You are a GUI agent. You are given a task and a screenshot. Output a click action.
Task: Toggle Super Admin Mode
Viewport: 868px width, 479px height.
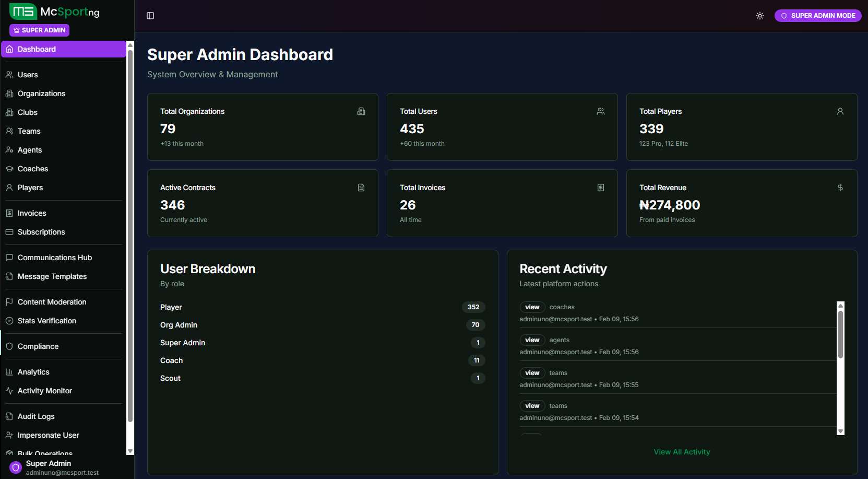click(x=817, y=16)
